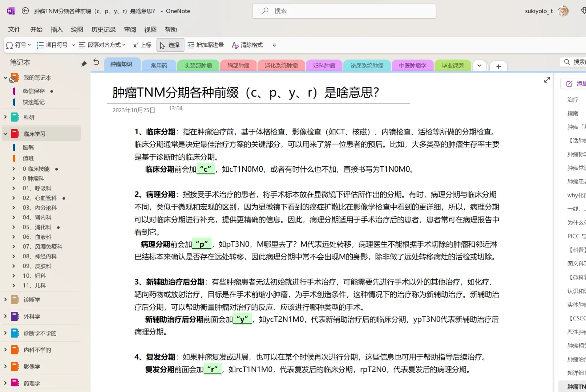This screenshot has width=586, height=392.
Task: Apply 项目符号 bullet list formatting
Action: click(53, 45)
